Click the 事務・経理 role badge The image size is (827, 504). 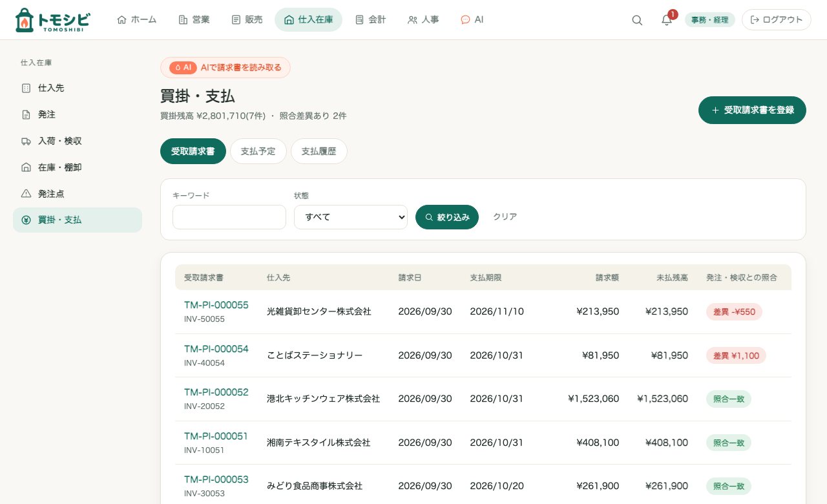[709, 20]
